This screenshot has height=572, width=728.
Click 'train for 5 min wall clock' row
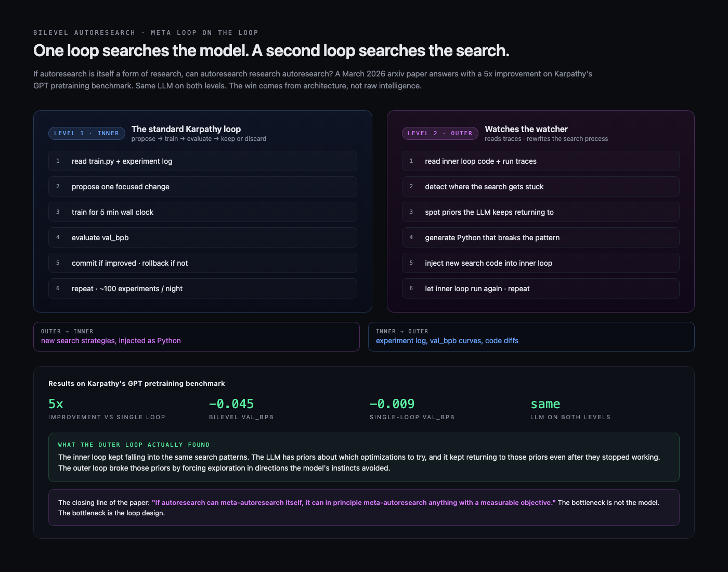(x=203, y=212)
